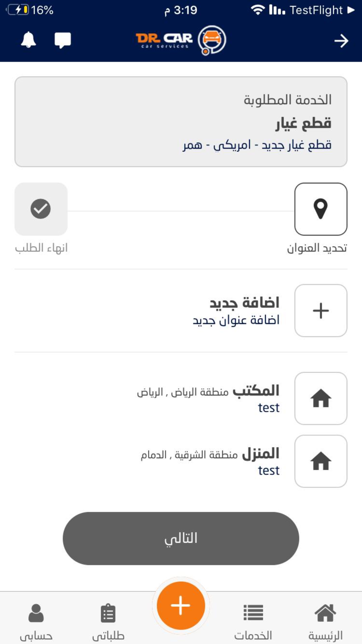362x644 pixels.
Task: Tap the plus icon for new address
Action: (321, 310)
